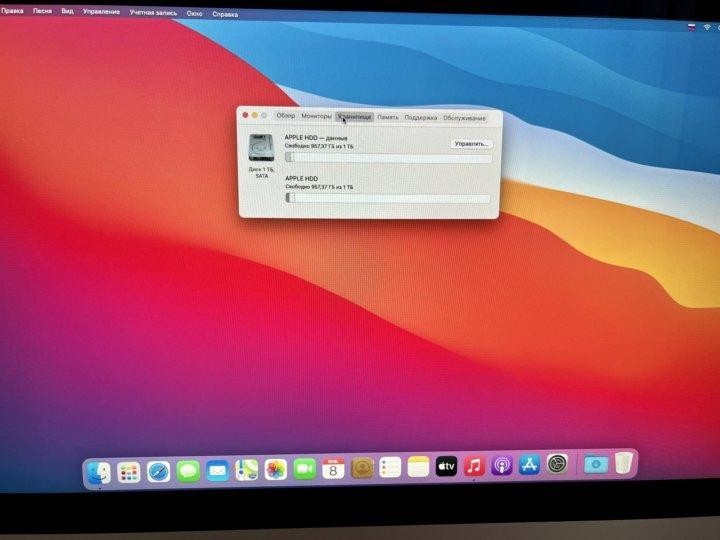Open the Справка menu
This screenshot has height=540, width=720.
pyautogui.click(x=225, y=14)
